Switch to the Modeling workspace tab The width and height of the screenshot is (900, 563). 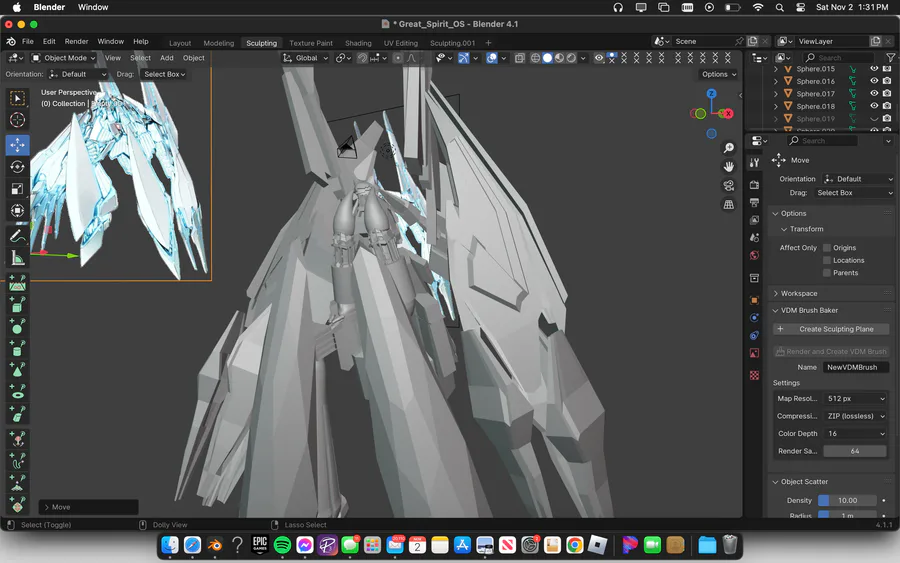click(x=219, y=43)
